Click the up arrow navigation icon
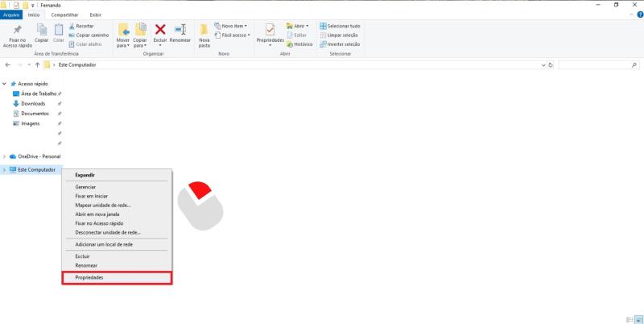This screenshot has width=644, height=324. click(37, 64)
